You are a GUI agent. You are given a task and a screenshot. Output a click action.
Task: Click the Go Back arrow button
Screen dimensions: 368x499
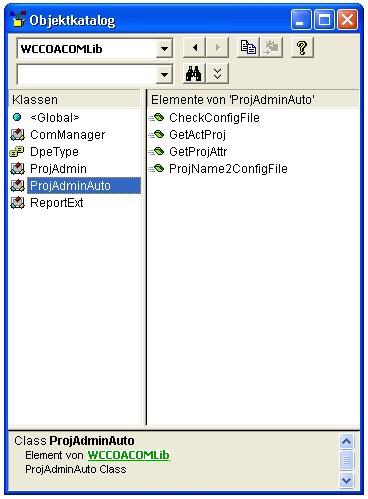pos(194,48)
